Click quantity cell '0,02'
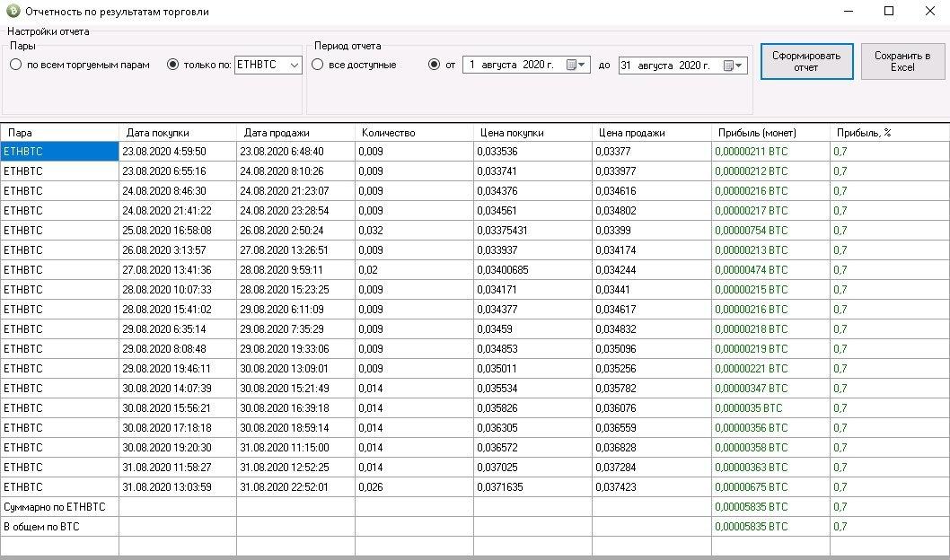This screenshot has height=560, width=950. (x=415, y=270)
